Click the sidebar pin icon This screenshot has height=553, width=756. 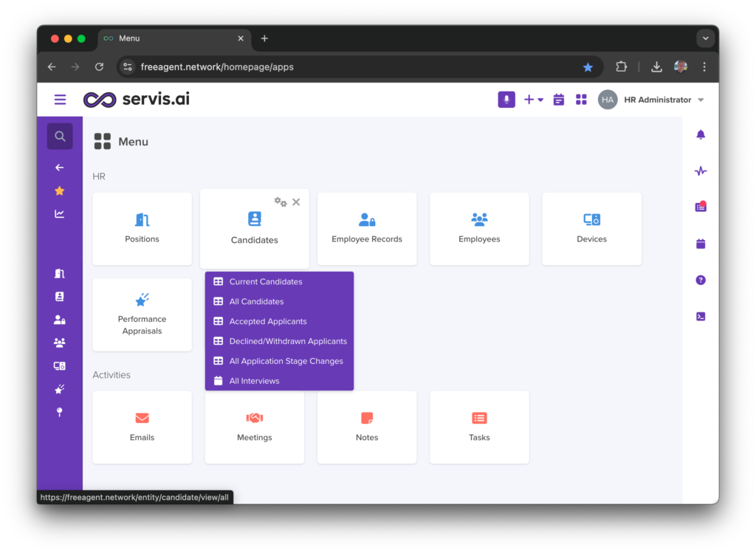tap(59, 412)
